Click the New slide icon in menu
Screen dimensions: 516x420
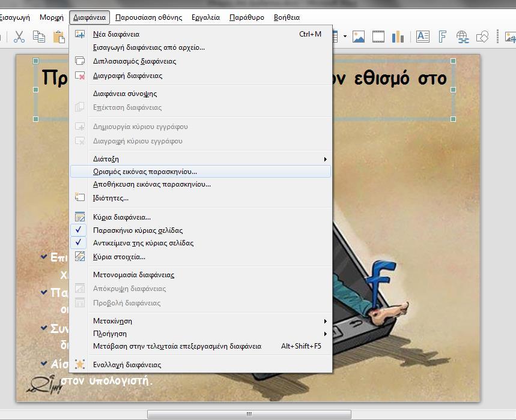(x=80, y=34)
